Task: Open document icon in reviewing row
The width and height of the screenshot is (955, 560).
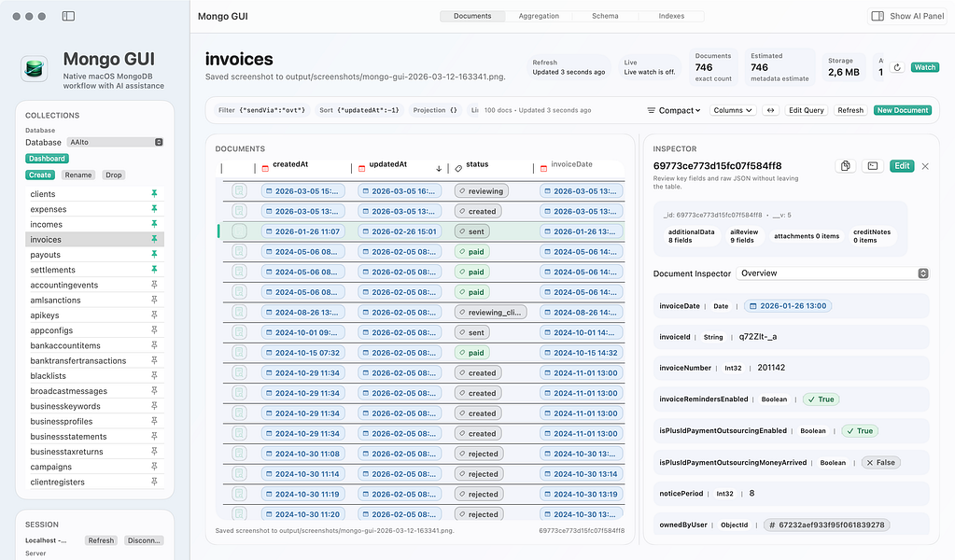Action: click(239, 191)
